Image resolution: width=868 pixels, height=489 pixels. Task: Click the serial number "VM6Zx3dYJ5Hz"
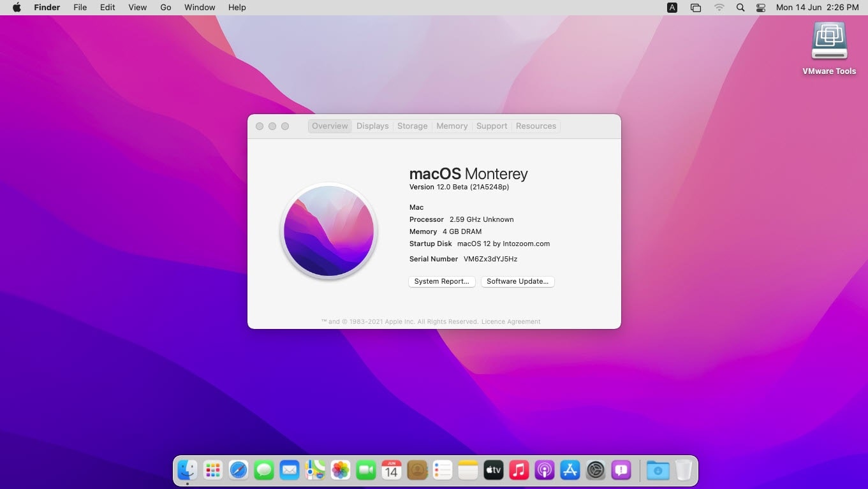tap(490, 259)
